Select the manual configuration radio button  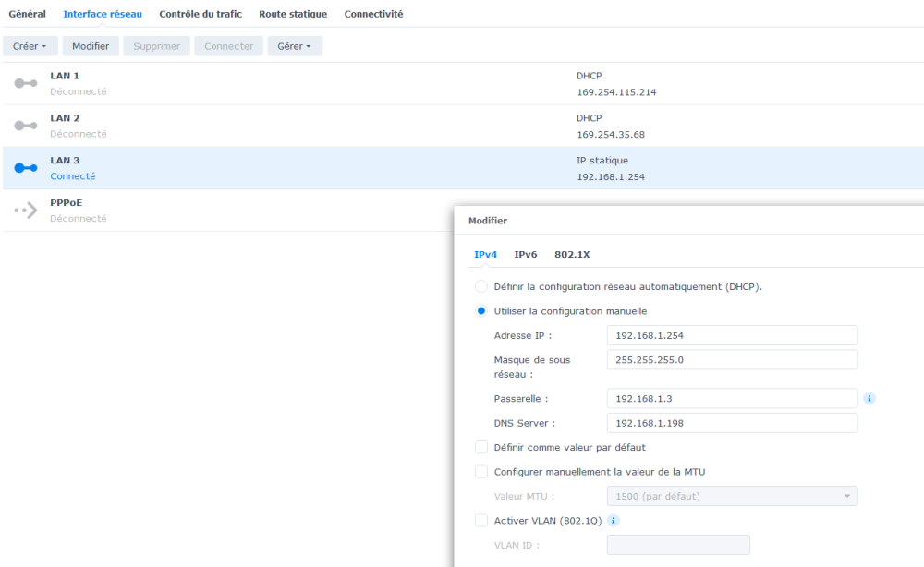(x=481, y=311)
